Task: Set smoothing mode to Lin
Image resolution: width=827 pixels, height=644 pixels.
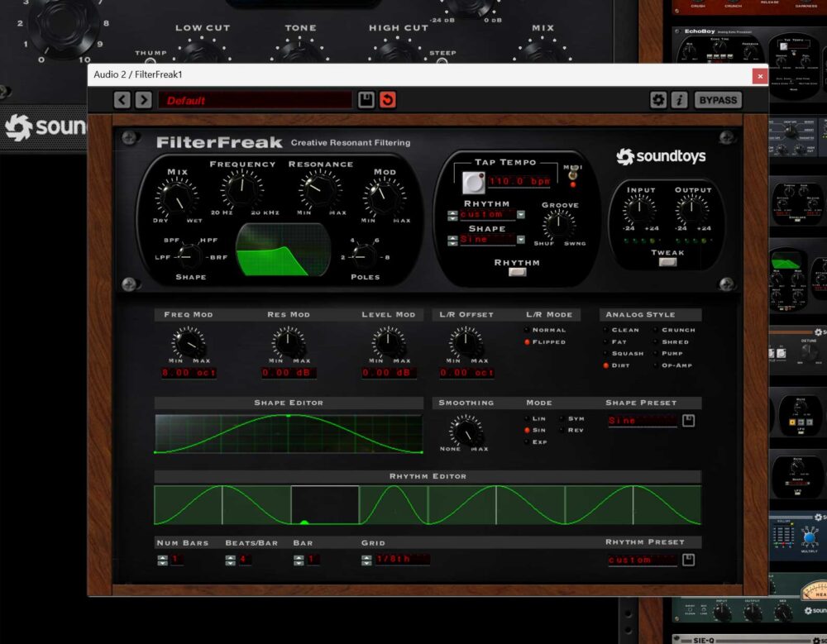Action: click(535, 418)
